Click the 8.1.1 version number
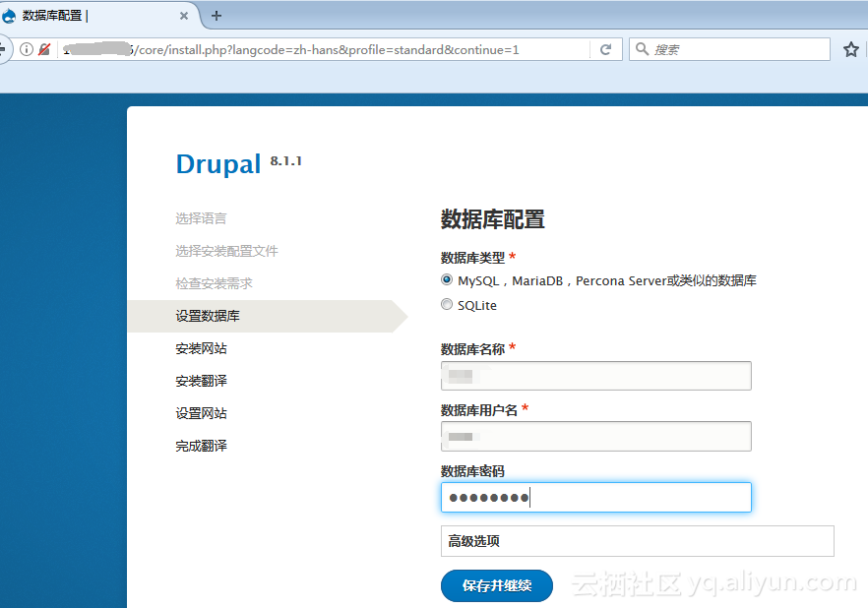This screenshot has width=868, height=608. [x=285, y=161]
